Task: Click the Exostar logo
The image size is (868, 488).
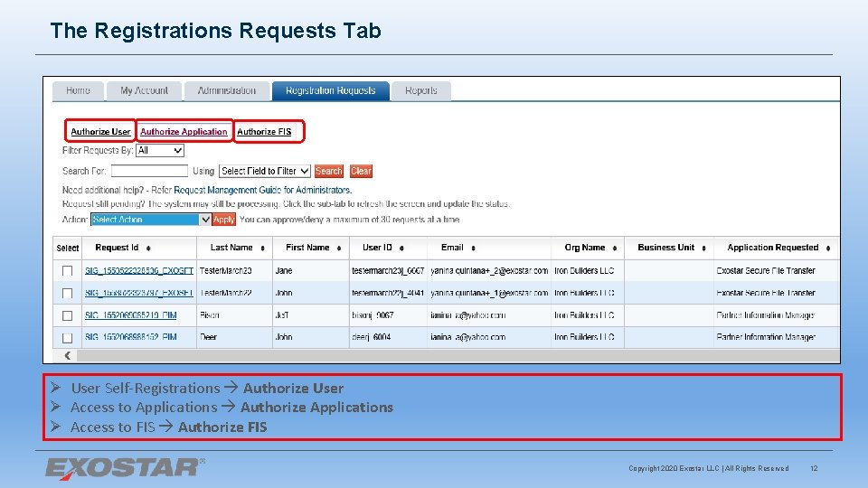Action: coord(125,468)
